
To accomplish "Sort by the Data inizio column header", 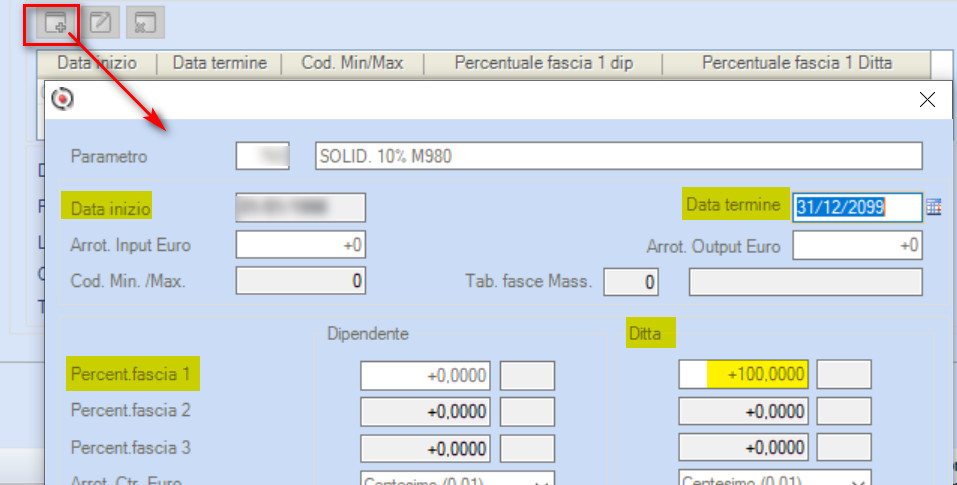I will click(x=97, y=63).
